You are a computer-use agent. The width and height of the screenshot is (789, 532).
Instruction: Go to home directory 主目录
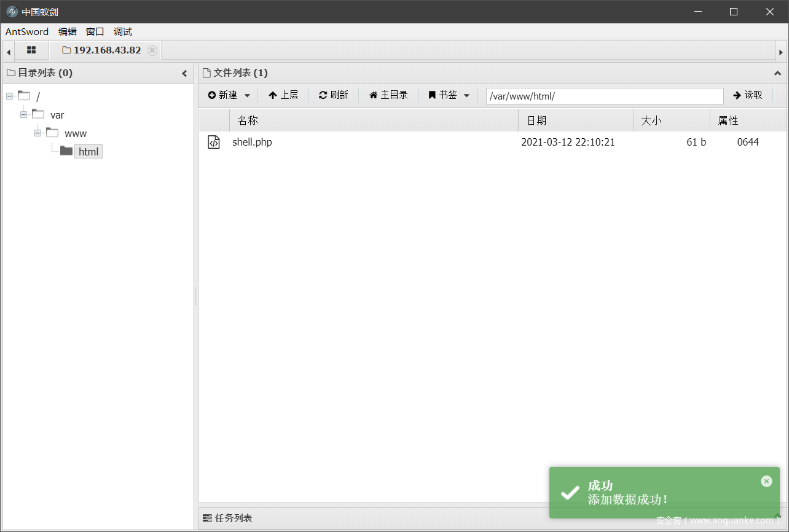point(388,95)
